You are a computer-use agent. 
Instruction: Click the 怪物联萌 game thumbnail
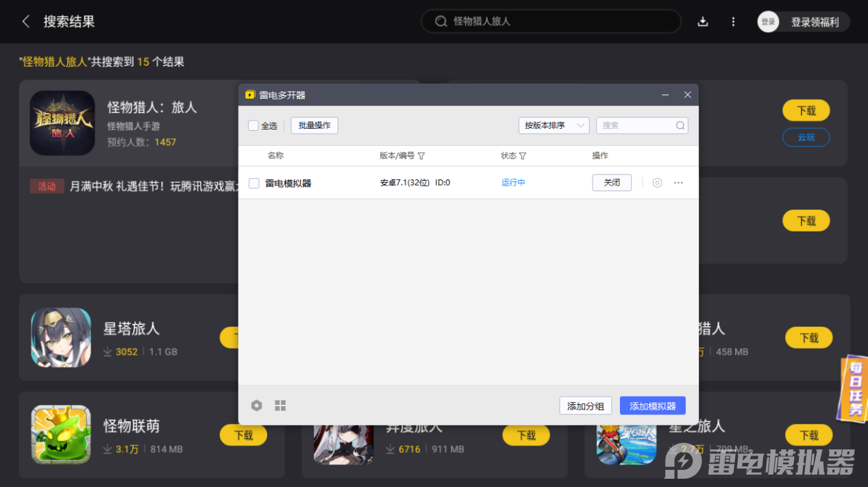[61, 434]
